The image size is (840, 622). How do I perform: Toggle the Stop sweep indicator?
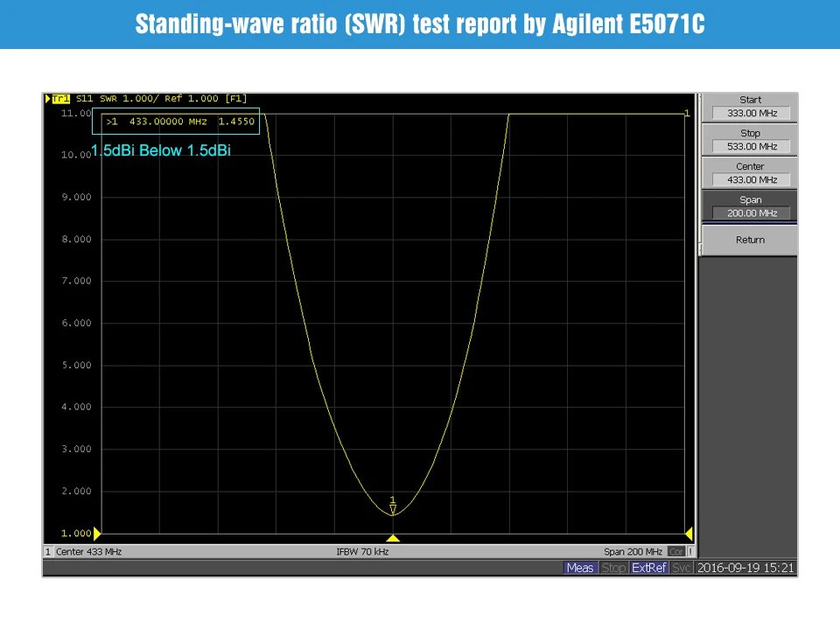coord(613,568)
